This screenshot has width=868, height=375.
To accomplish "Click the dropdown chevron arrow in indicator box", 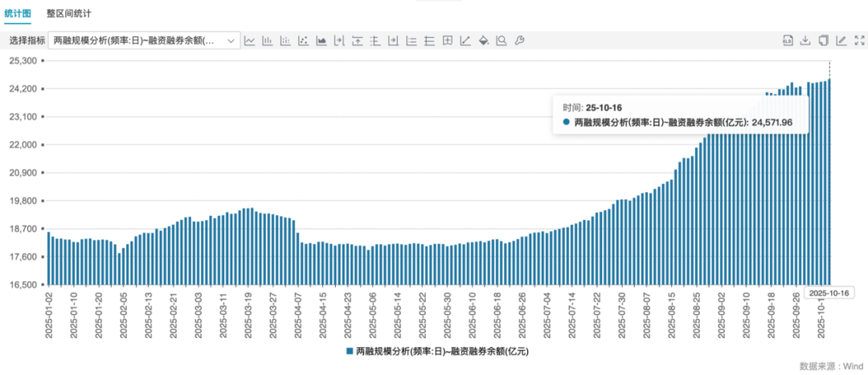I will point(231,40).
